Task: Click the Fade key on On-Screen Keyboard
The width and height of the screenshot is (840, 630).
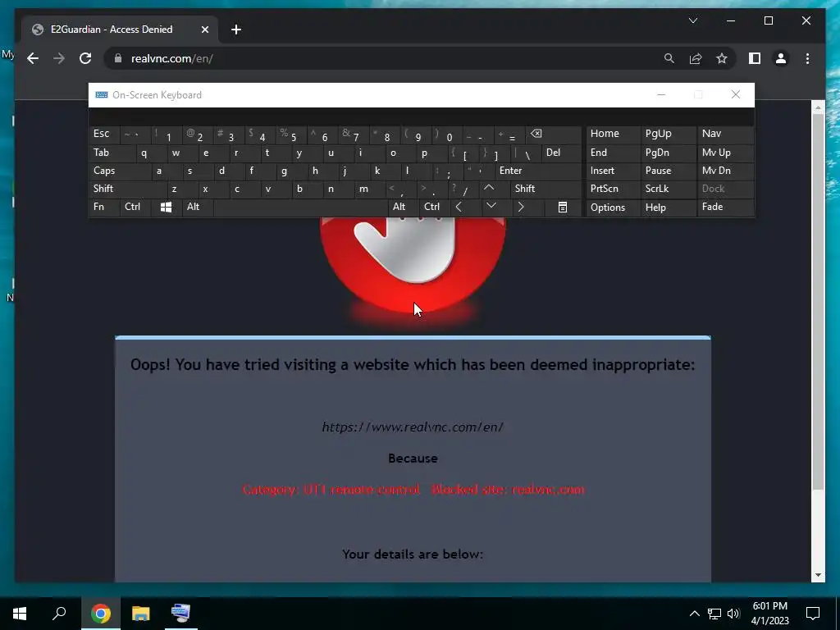Action: click(x=725, y=208)
